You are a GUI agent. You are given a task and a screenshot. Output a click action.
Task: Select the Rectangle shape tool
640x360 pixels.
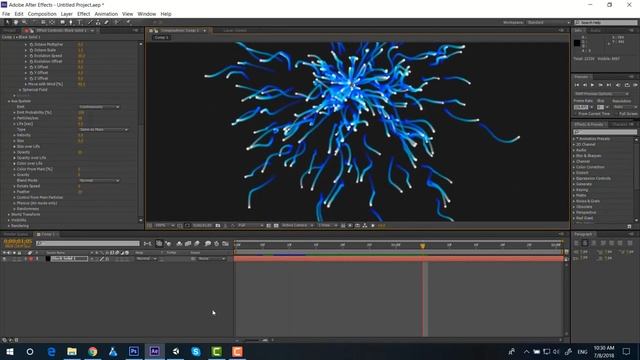(x=62, y=22)
